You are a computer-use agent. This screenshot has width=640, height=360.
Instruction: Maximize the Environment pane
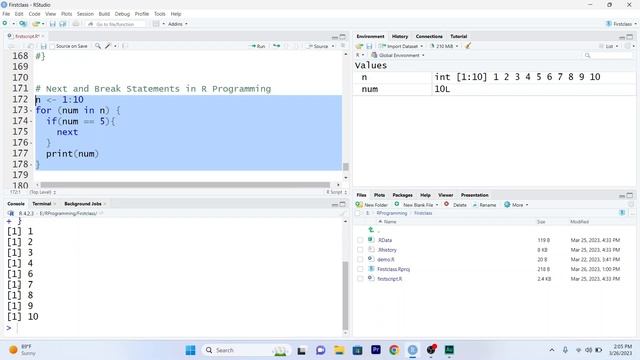pos(630,37)
